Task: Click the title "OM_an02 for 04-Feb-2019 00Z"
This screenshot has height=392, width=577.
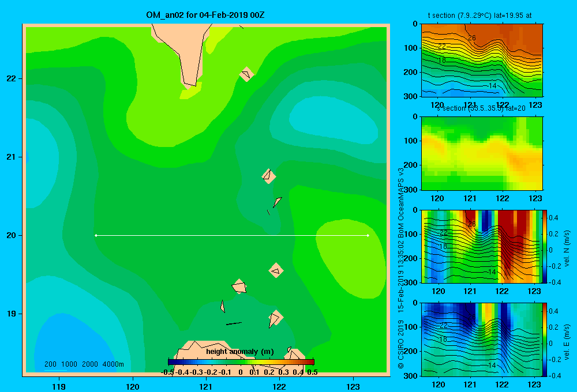Action: tap(205, 15)
